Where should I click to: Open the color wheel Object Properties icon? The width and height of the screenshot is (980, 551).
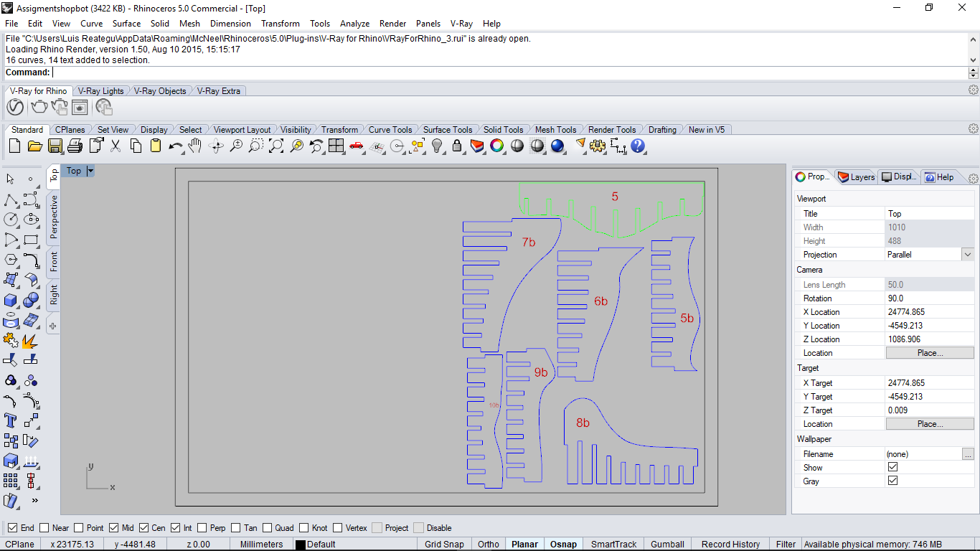tap(497, 146)
